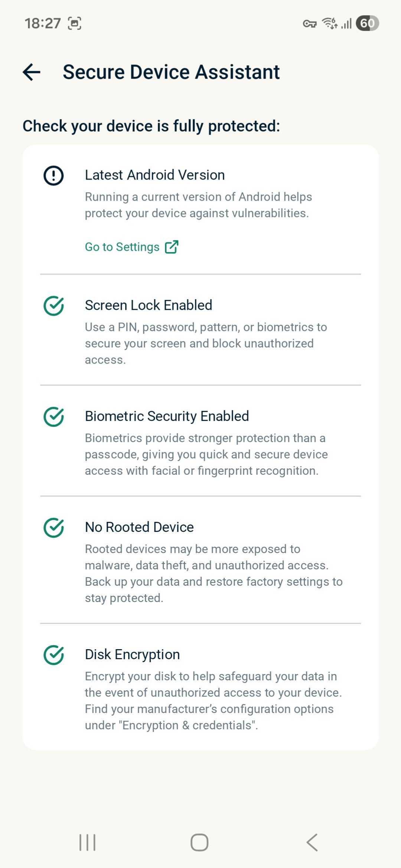Select the No Rooted Device title

click(139, 527)
